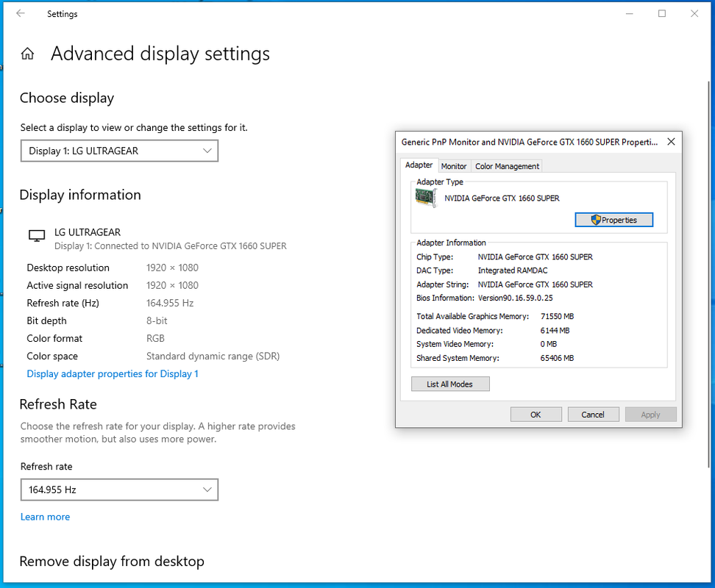Click the 1920 × 1080 active signal resolution value
The height and width of the screenshot is (588, 715).
pos(172,286)
